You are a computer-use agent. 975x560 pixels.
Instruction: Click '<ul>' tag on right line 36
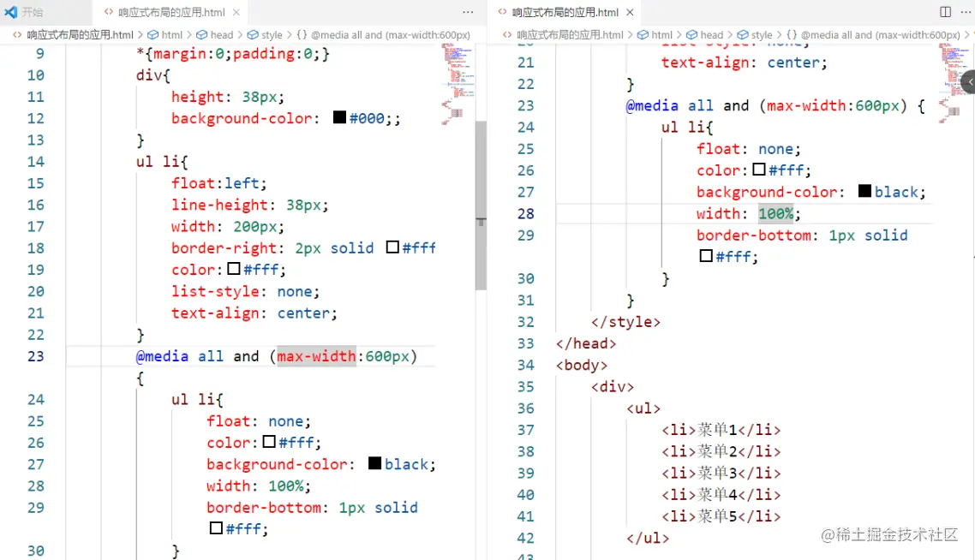pyautogui.click(x=643, y=408)
